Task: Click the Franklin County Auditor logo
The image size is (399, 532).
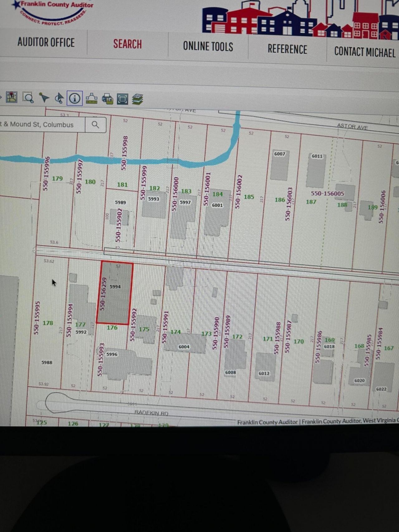Action: (53, 12)
